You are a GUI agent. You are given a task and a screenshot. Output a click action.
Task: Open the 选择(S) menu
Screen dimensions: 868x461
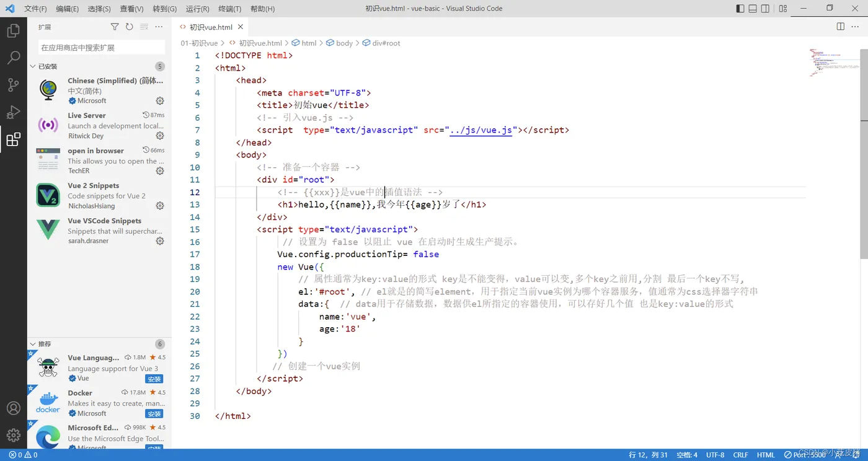[x=99, y=9]
